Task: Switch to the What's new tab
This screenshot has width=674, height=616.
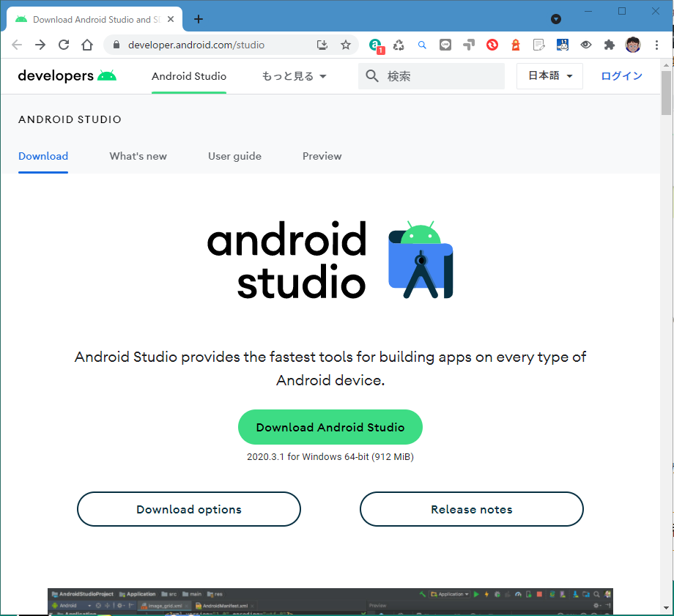Action: pyautogui.click(x=138, y=156)
